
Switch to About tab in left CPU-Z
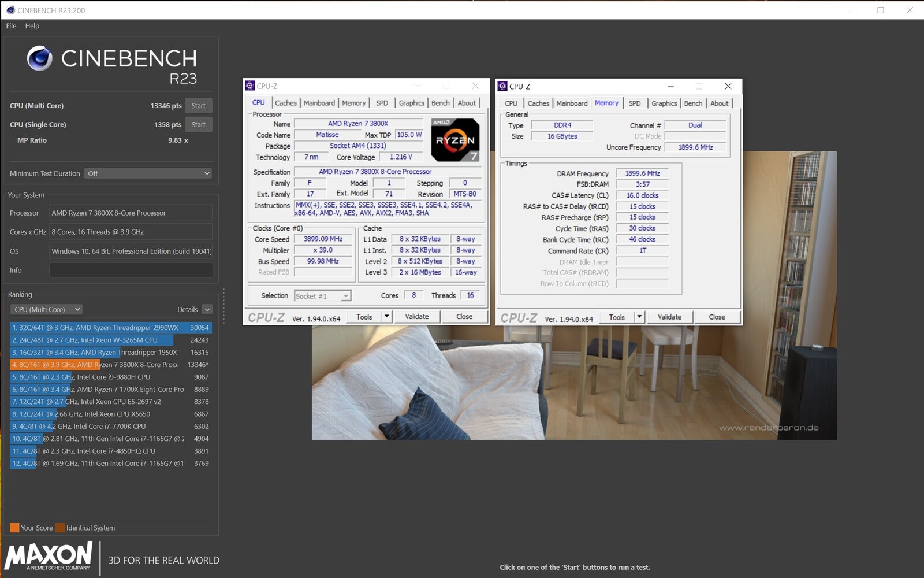(x=467, y=103)
